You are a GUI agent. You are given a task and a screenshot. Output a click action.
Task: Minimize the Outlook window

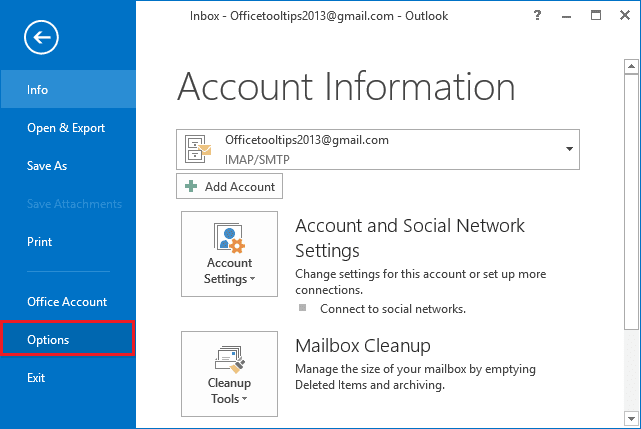tap(566, 16)
